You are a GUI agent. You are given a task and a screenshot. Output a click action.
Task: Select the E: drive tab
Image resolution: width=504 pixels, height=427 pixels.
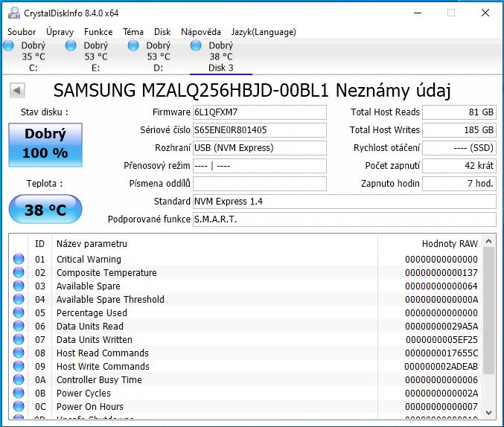(95, 57)
